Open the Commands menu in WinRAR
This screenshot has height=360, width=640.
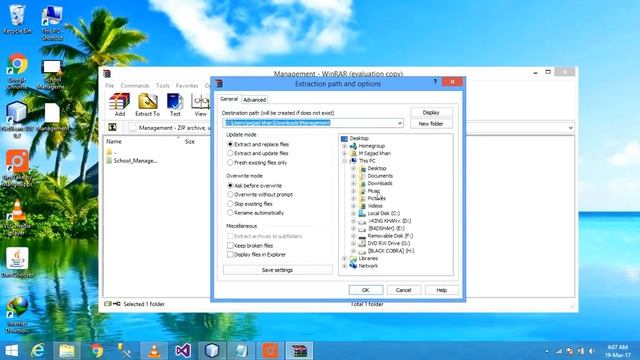point(135,86)
